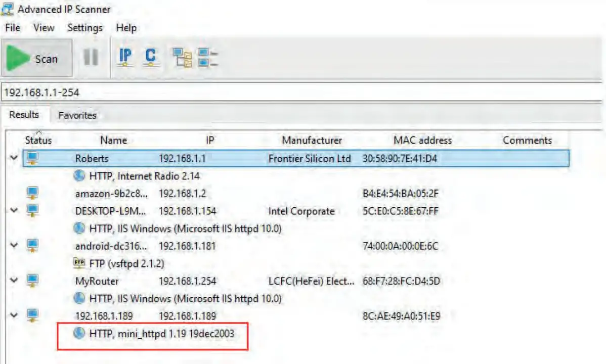This screenshot has height=364, width=606.
Task: Click the Advanced IP Scanner title icon
Action: click(x=7, y=9)
